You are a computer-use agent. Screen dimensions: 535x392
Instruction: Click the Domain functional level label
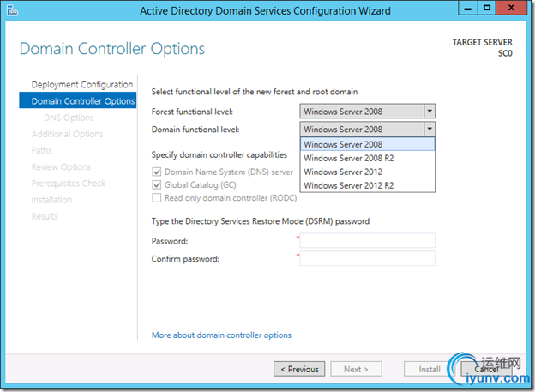195,129
